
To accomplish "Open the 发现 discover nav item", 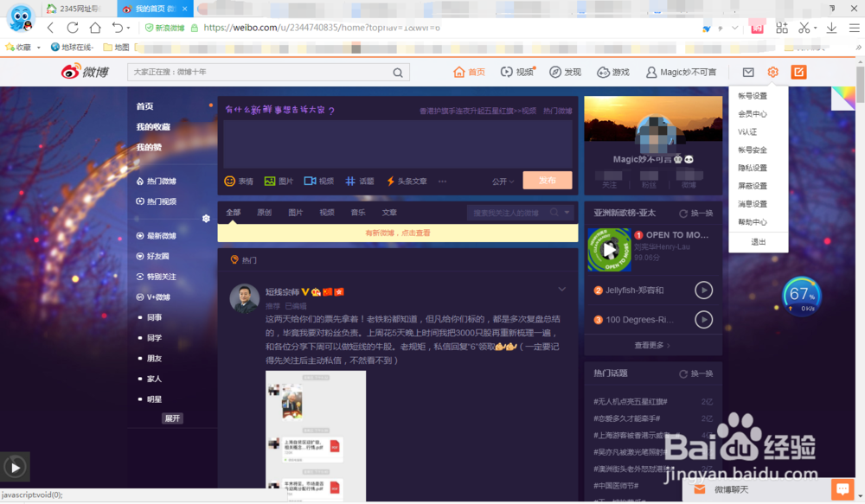I will (565, 73).
